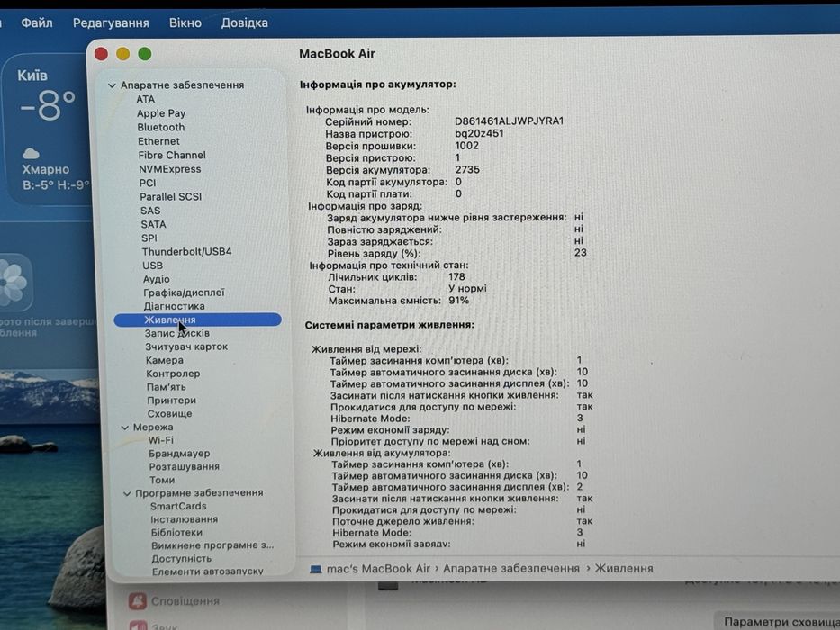Select Камера in the sidebar
The image size is (840, 630).
(165, 361)
